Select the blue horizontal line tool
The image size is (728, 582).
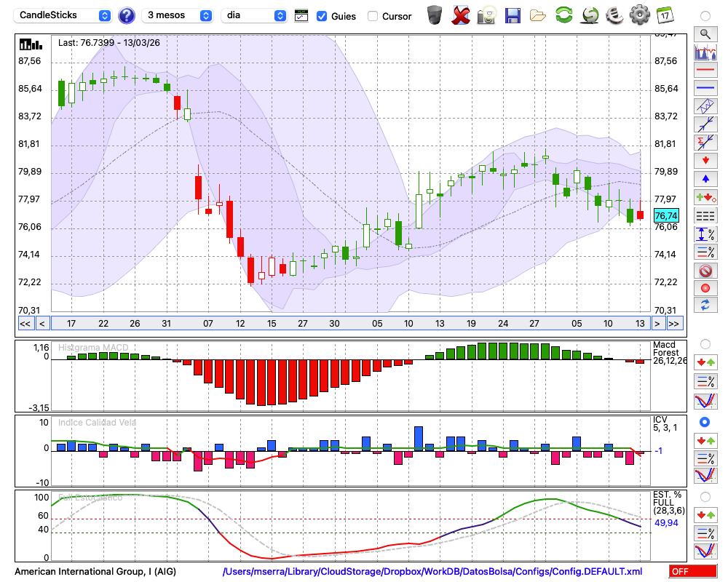(x=705, y=88)
